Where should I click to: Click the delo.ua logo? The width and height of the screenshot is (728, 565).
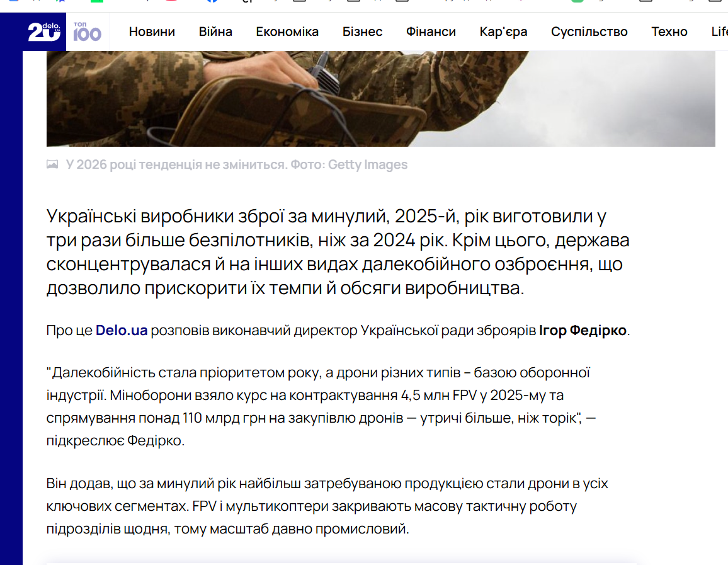pyautogui.click(x=35, y=30)
